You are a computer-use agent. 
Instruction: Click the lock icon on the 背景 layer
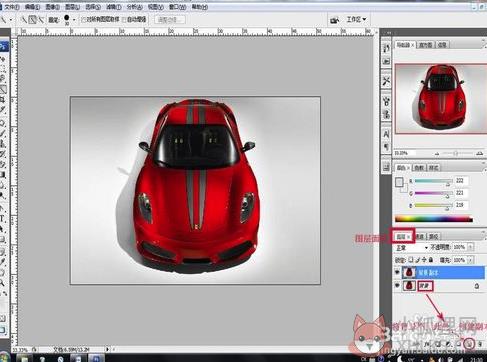click(x=477, y=286)
